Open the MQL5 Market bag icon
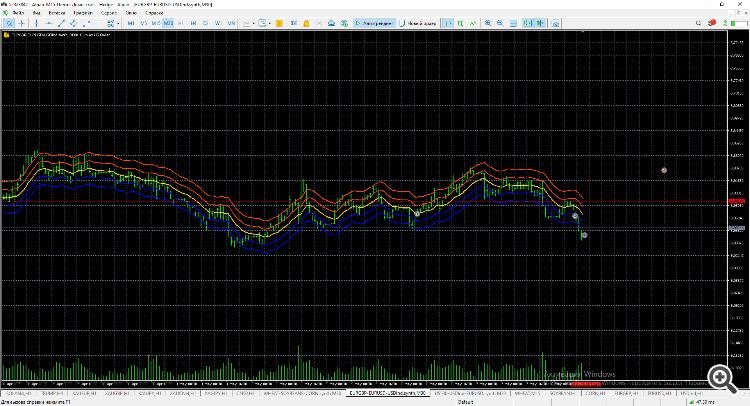The height and width of the screenshot is (406, 750). [306, 23]
